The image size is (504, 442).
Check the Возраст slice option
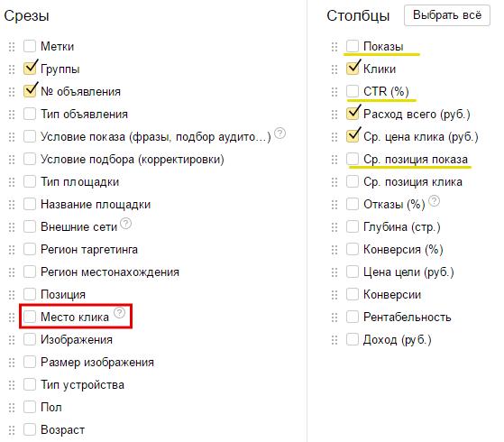30,429
